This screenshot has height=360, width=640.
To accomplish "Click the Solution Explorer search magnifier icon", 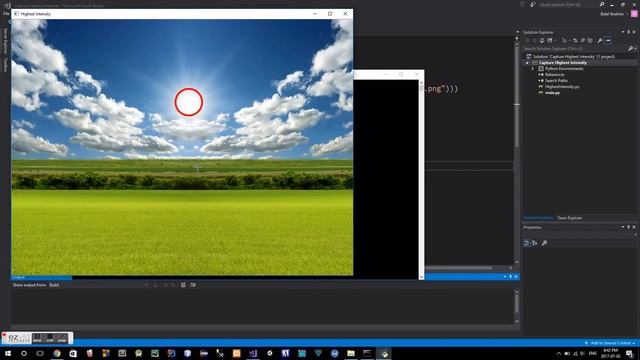I will (630, 49).
